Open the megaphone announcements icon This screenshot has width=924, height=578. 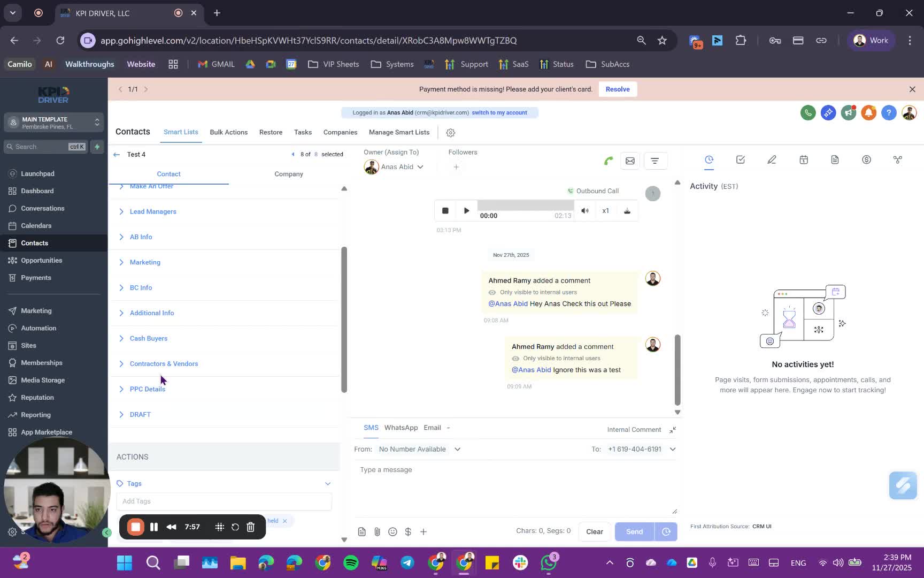[x=848, y=113]
